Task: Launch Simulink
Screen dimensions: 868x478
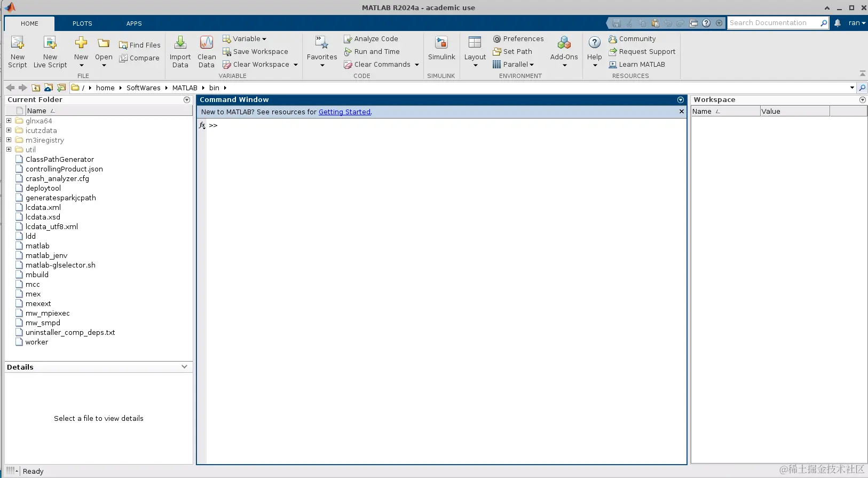Action: [441, 49]
